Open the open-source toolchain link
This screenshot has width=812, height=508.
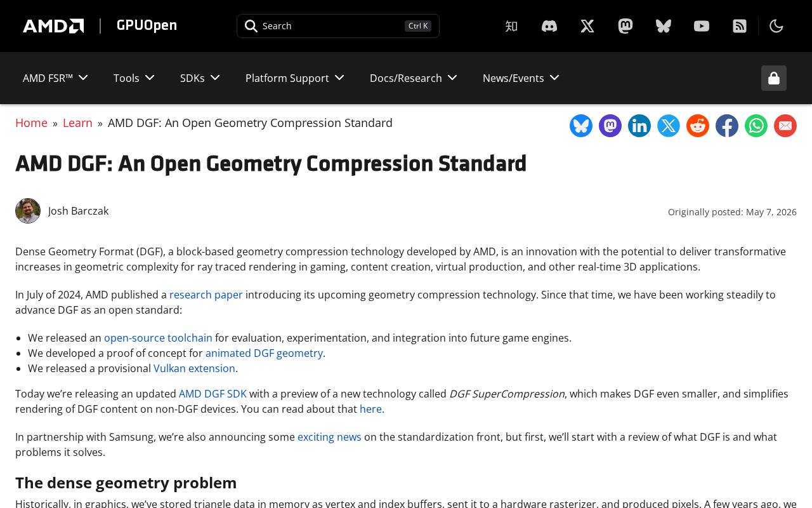click(x=158, y=338)
